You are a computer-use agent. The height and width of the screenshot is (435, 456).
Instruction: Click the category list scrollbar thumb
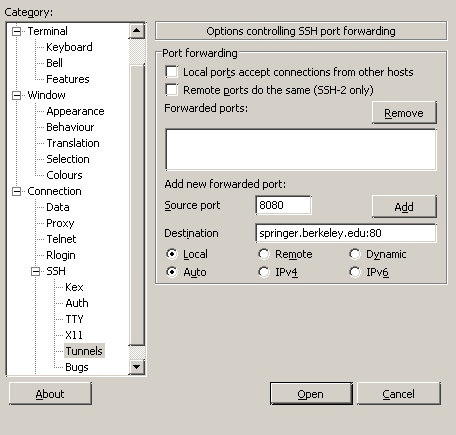point(136,205)
